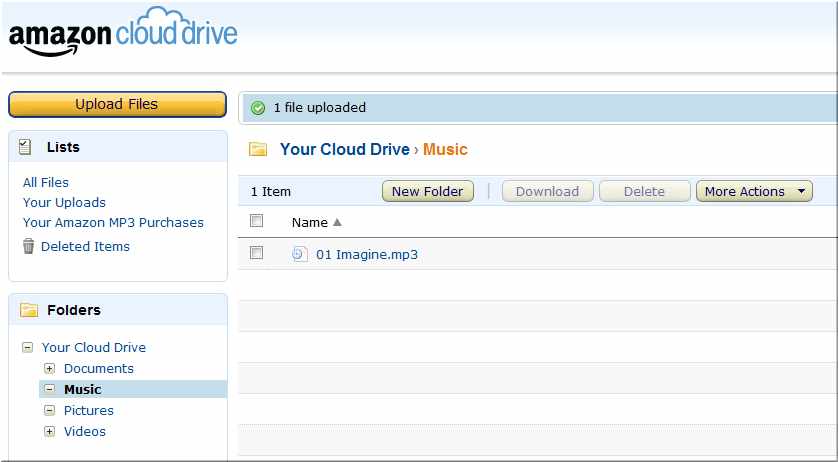This screenshot has width=838, height=462.
Task: Click the Download button
Action: [547, 191]
